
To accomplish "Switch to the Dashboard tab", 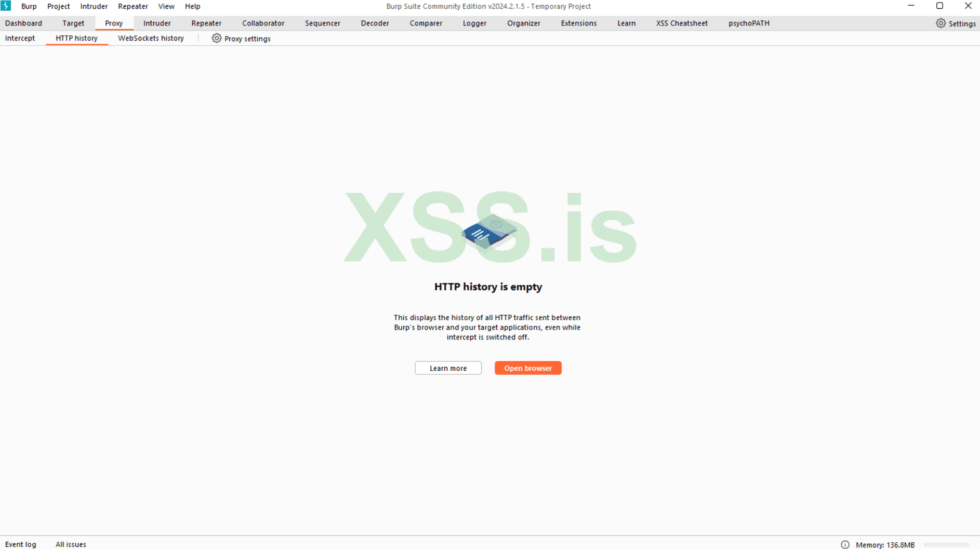I will click(x=24, y=23).
